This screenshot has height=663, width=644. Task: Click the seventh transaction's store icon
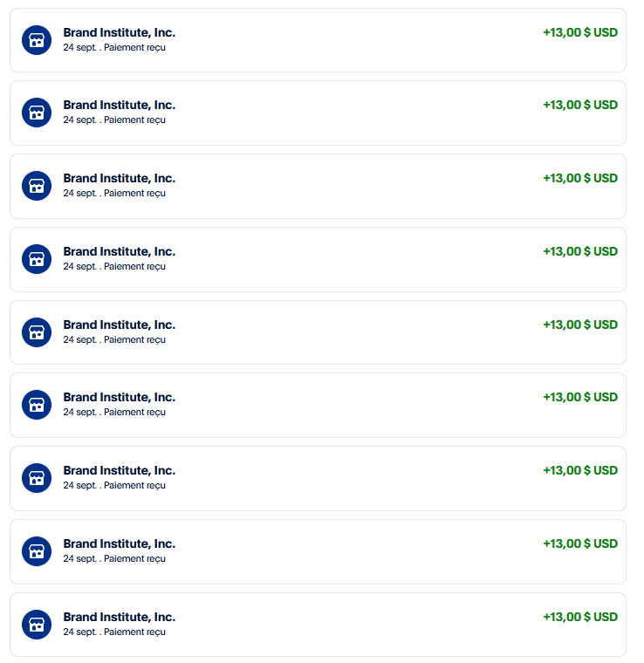tap(37, 478)
